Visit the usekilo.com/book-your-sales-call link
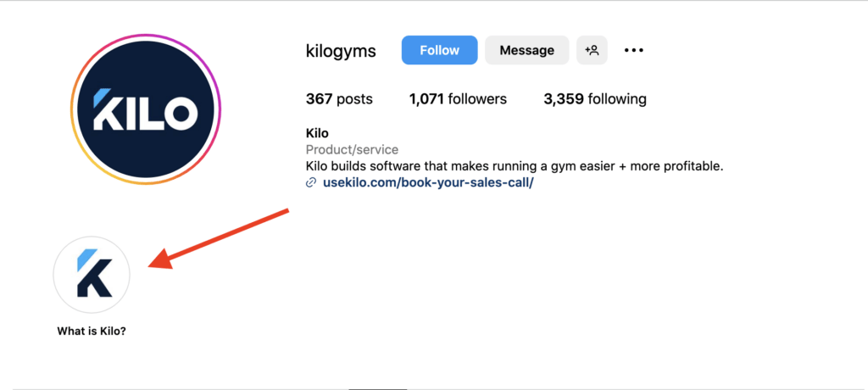 coord(428,182)
